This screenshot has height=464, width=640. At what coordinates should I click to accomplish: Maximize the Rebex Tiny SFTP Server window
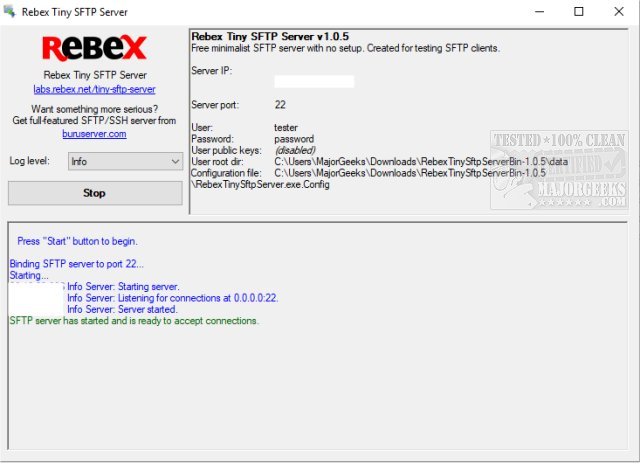click(x=579, y=12)
